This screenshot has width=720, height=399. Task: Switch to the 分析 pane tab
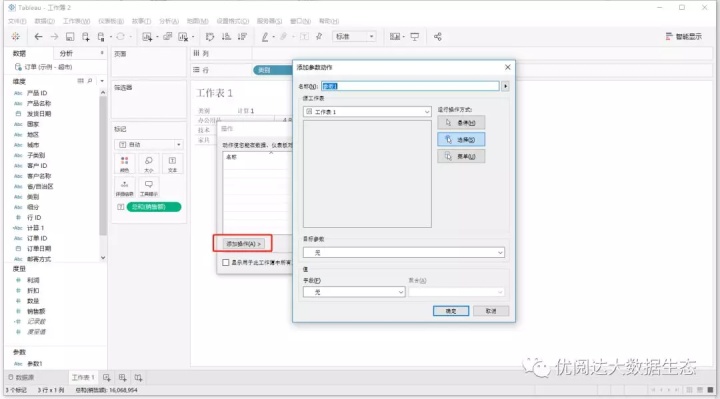click(x=67, y=54)
